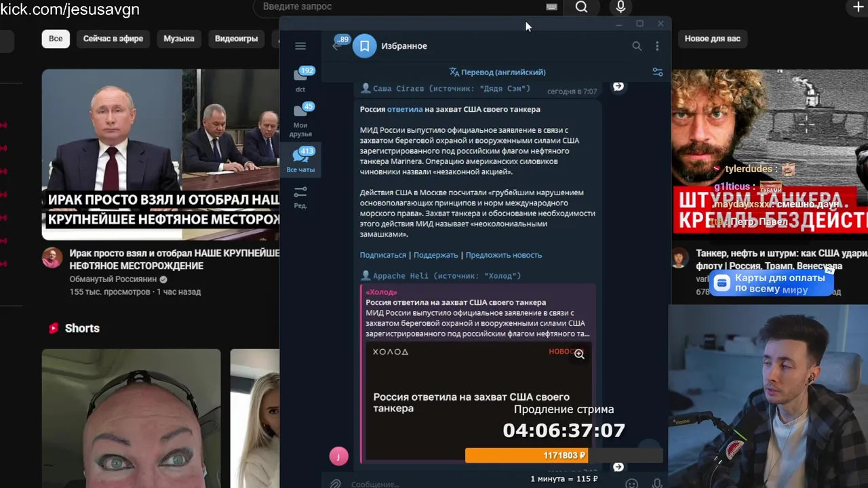Click Перевод (английский) translate button
Image resolution: width=868 pixels, height=488 pixels.
pos(497,72)
